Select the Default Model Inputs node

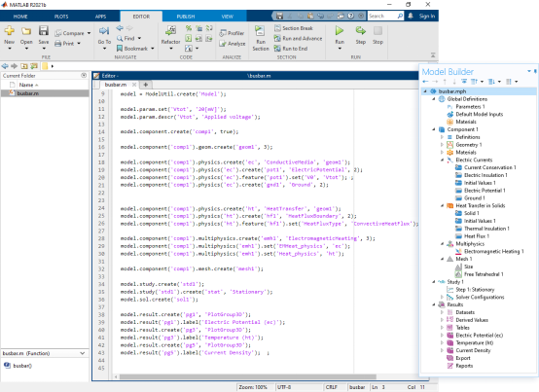pyautogui.click(x=479, y=114)
